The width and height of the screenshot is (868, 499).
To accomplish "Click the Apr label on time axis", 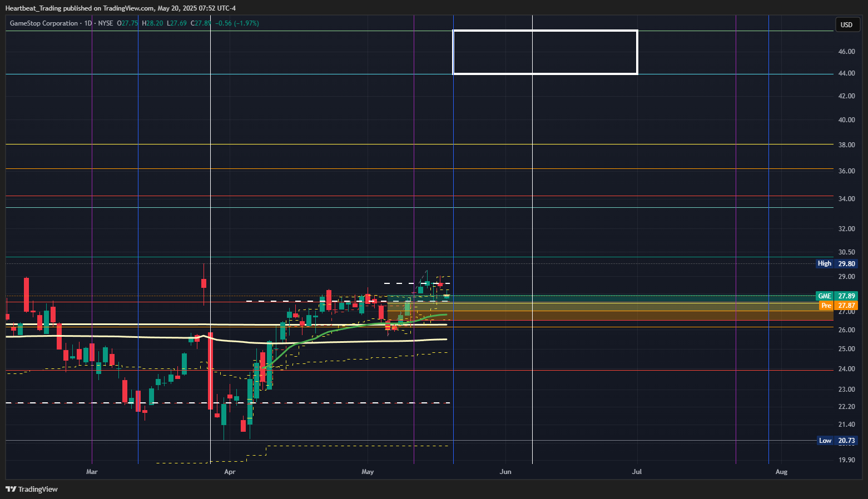I will (x=230, y=472).
